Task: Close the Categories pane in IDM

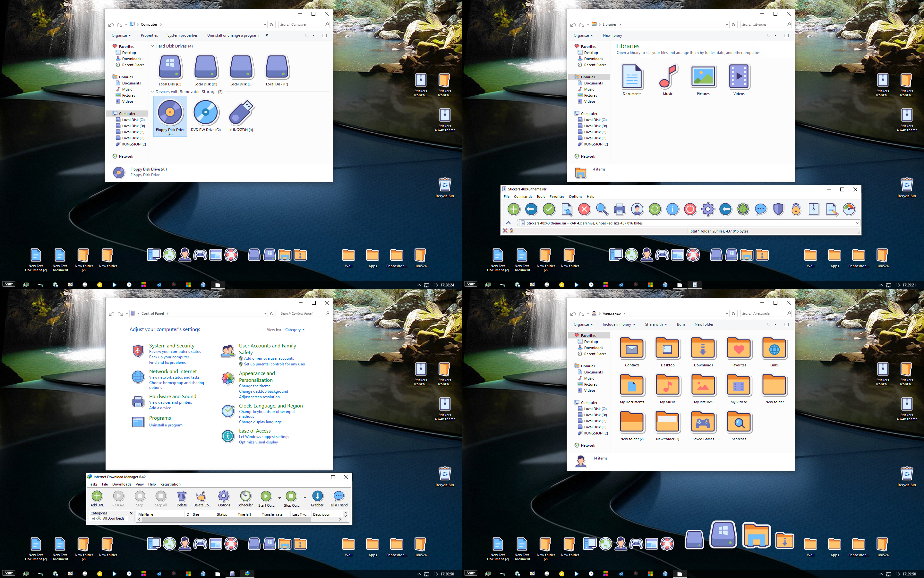Action: coord(131,513)
